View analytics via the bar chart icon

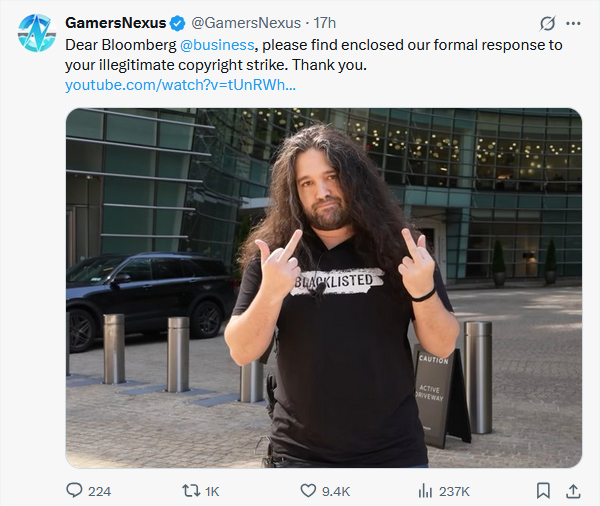425,491
